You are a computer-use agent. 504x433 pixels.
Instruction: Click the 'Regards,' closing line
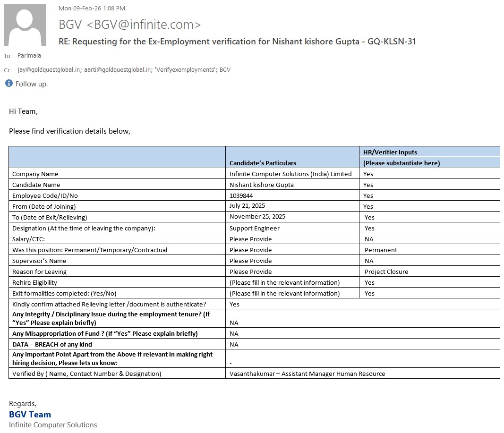point(23,404)
